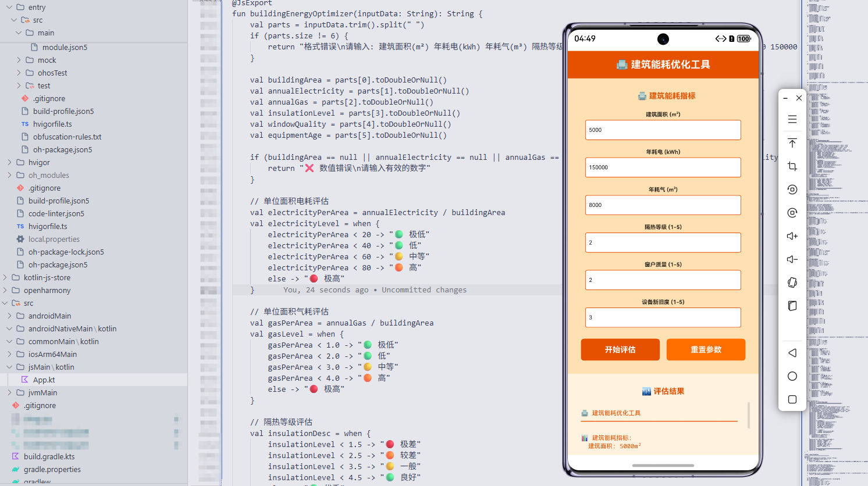Tap the emulator Home circle button
This screenshot has width=868, height=486.
(x=792, y=376)
